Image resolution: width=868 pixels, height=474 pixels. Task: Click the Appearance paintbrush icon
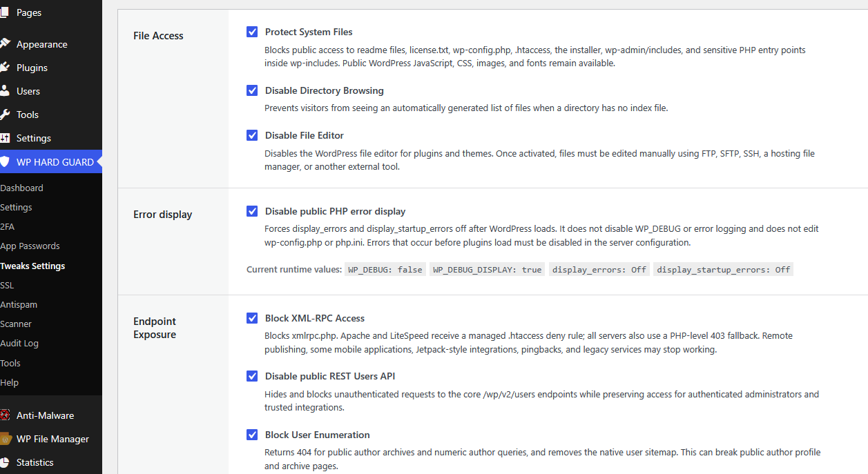(x=4, y=44)
